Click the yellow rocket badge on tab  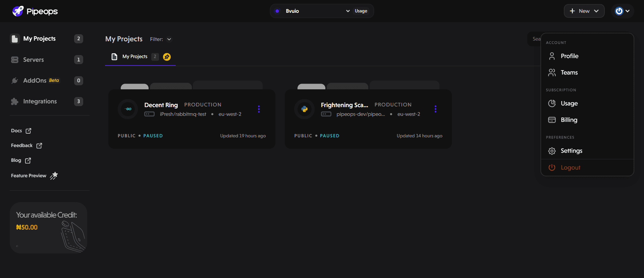click(x=167, y=57)
